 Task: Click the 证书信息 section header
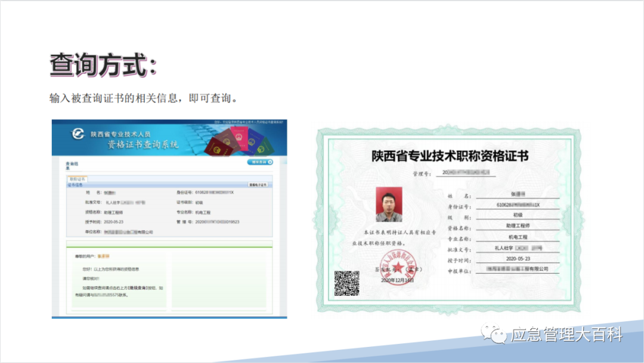pyautogui.click(x=75, y=185)
